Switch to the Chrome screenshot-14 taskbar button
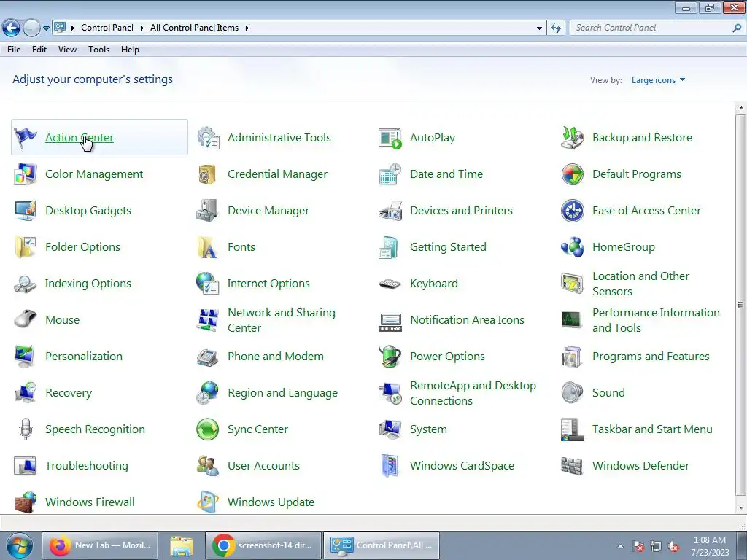747x560 pixels. click(263, 545)
